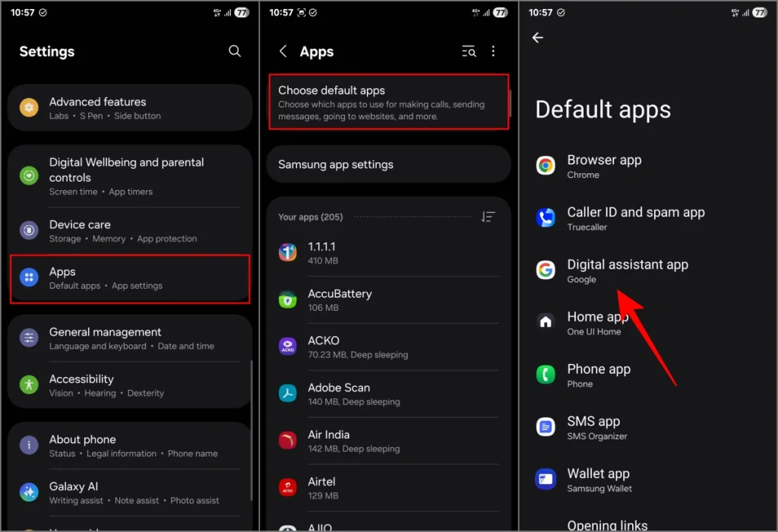
Task: Tap the 1.1.1.1 app icon
Action: (x=288, y=252)
